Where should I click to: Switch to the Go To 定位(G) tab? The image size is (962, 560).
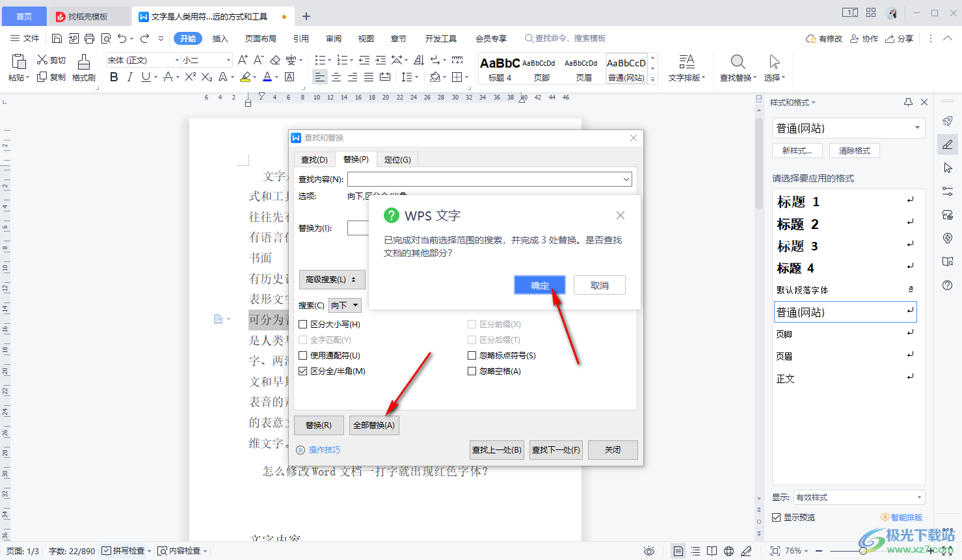pyautogui.click(x=397, y=159)
